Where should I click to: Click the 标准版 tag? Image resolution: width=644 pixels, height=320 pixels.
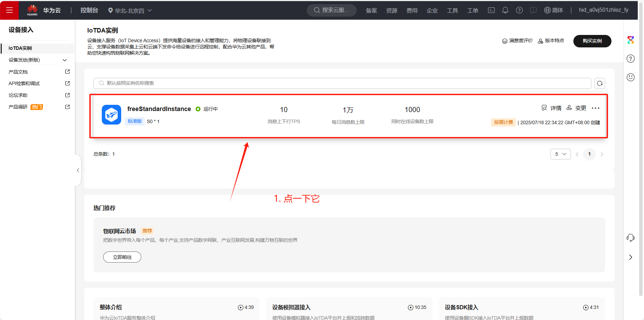(135, 121)
